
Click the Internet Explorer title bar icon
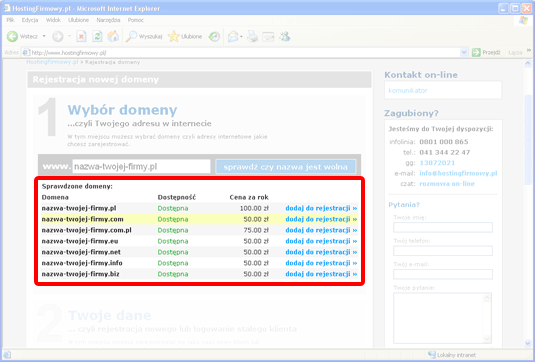pyautogui.click(x=7, y=8)
